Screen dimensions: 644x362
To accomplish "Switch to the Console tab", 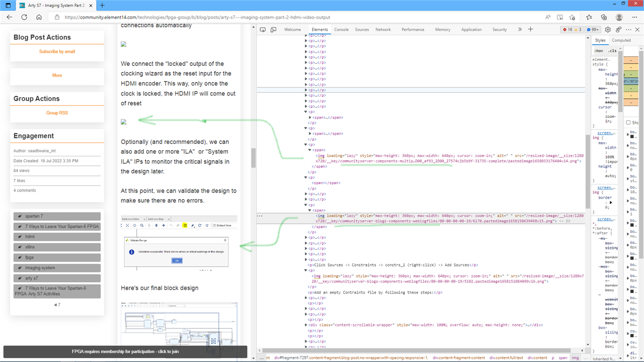I will point(341,30).
